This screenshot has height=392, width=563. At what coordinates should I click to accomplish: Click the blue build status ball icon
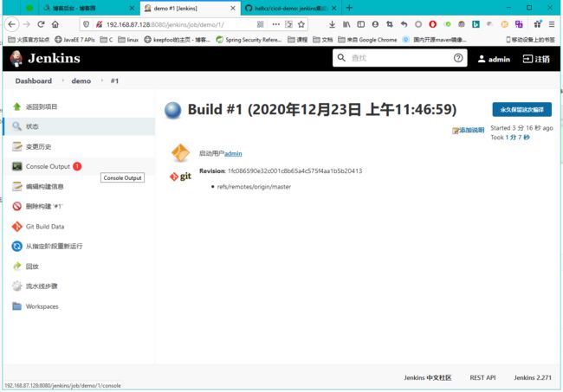click(x=173, y=111)
